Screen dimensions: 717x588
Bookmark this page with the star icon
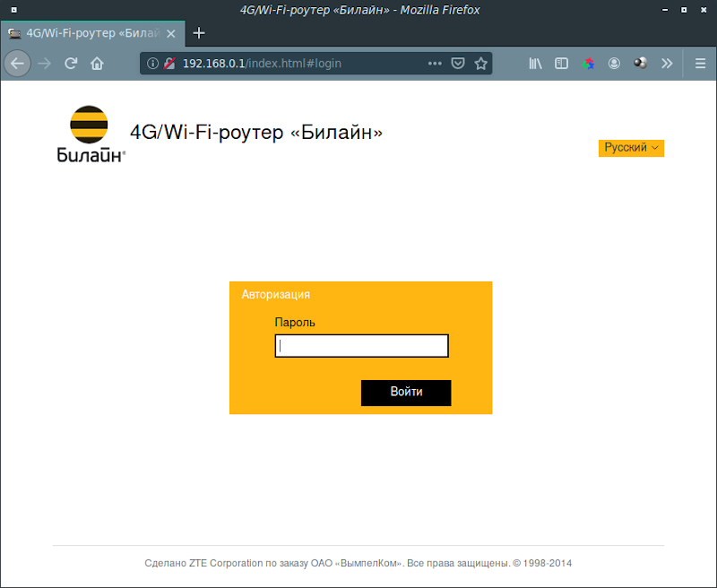pos(480,64)
